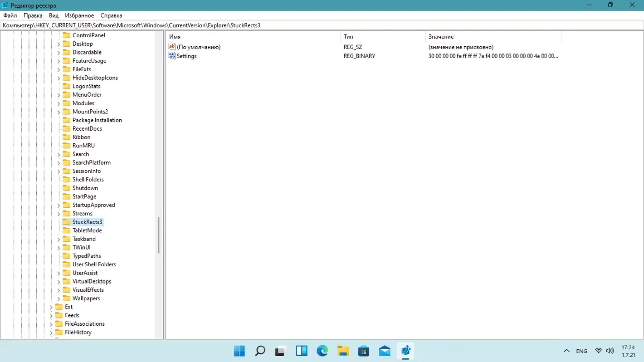Click the binary value icon next to Settings
Screen dimensions: 644x362
click(171, 56)
